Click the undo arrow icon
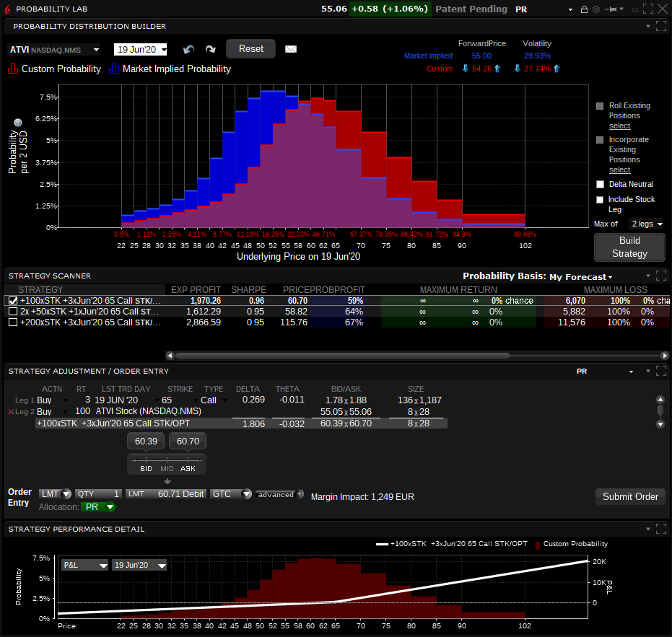672x637 pixels. pos(188,49)
